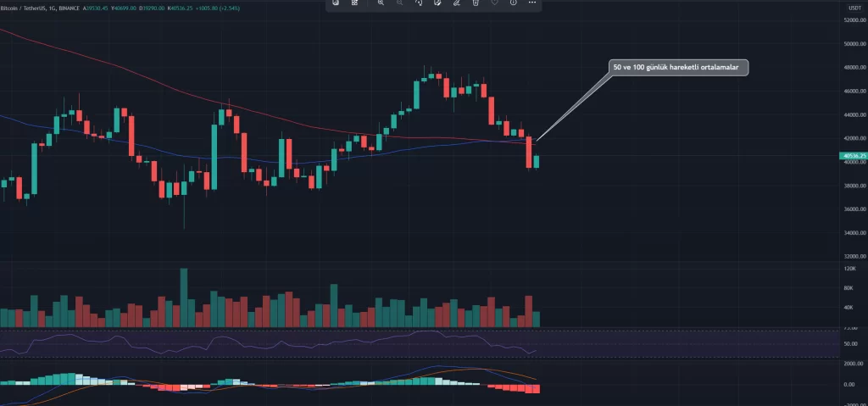Click the current price label 40536.25
This screenshot has height=406, width=868.
853,156
